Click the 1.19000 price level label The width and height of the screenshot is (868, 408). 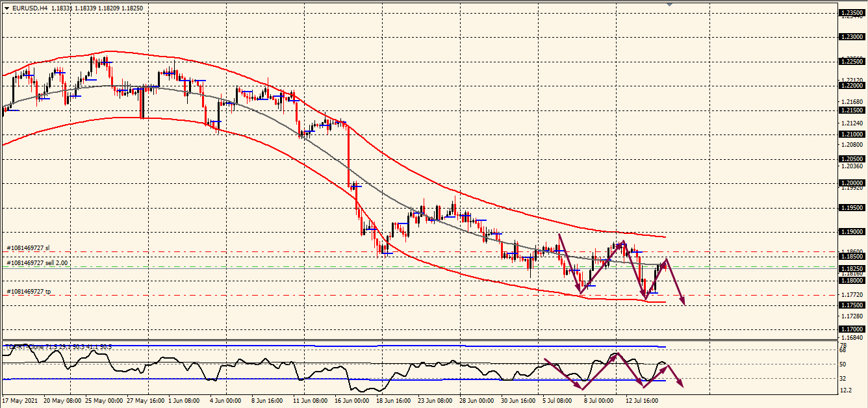point(852,232)
